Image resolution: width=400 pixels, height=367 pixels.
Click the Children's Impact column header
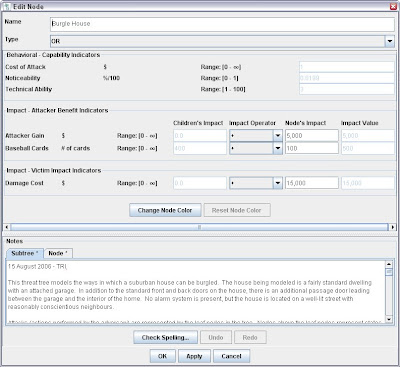pyautogui.click(x=198, y=123)
